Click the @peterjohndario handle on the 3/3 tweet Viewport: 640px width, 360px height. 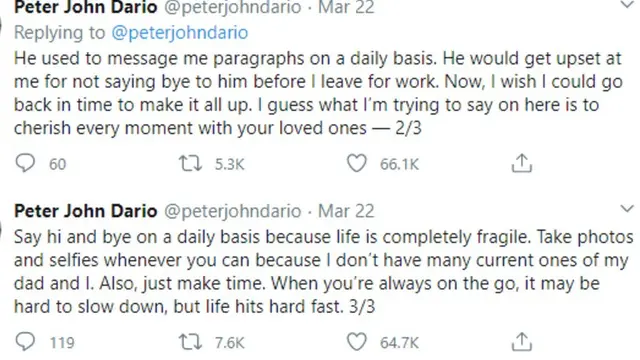[233, 211]
